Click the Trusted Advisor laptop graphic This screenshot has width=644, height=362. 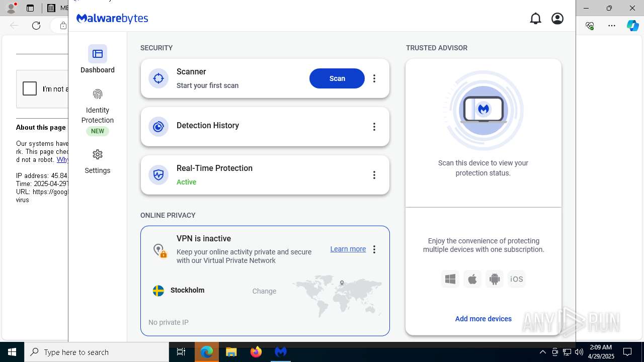[x=484, y=110]
